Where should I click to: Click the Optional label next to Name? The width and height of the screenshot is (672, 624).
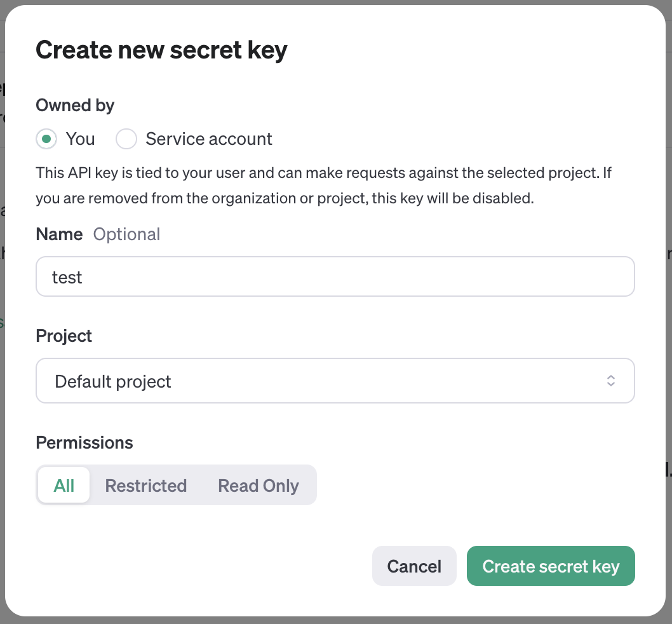pyautogui.click(x=126, y=234)
